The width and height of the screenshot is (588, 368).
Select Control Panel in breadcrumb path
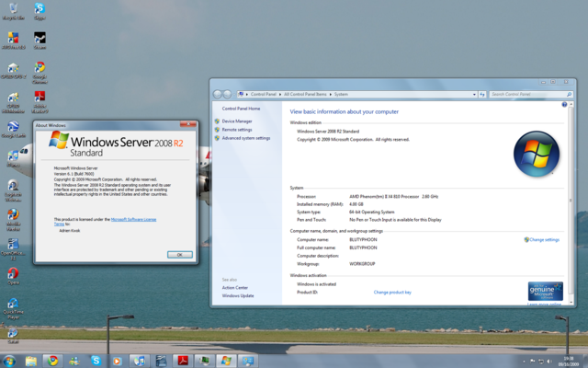coord(264,94)
